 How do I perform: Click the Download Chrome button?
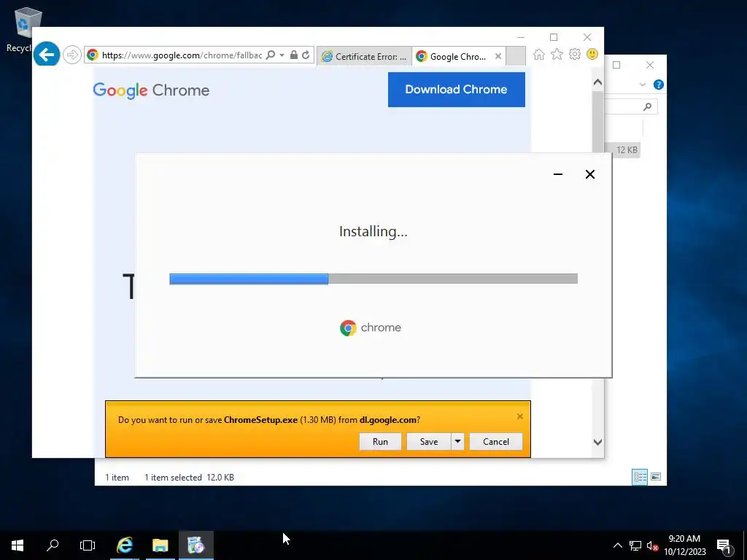(x=457, y=90)
